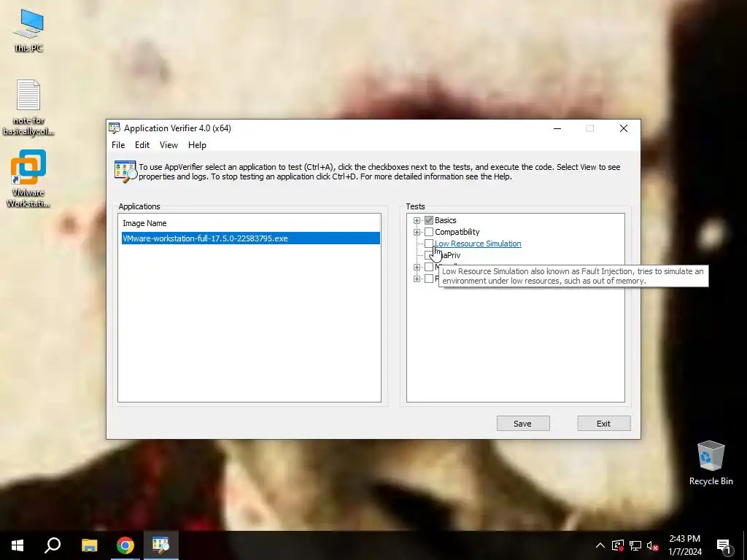The image size is (747, 560).
Task: Click the taskbar clock showing 2:43 PM
Action: [x=684, y=545]
